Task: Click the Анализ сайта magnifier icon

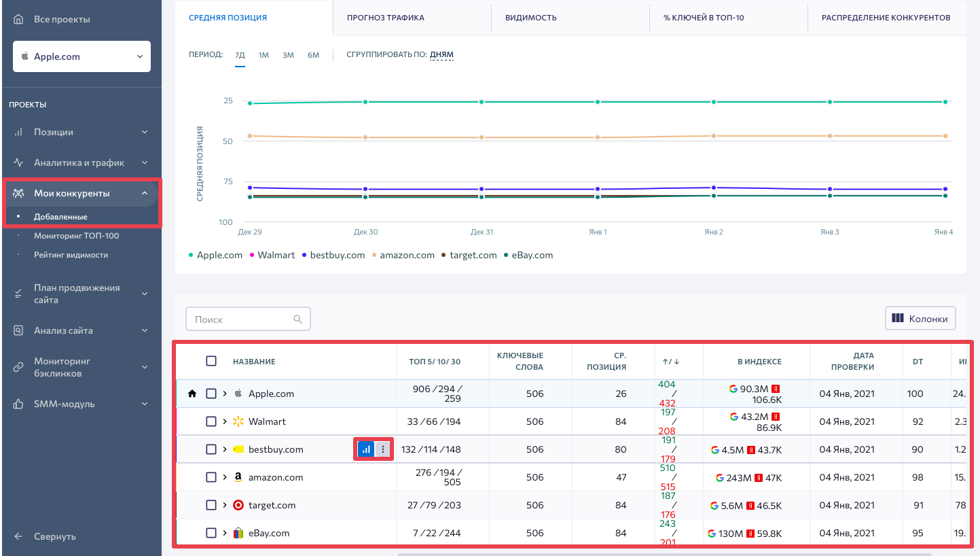Action: click(19, 330)
